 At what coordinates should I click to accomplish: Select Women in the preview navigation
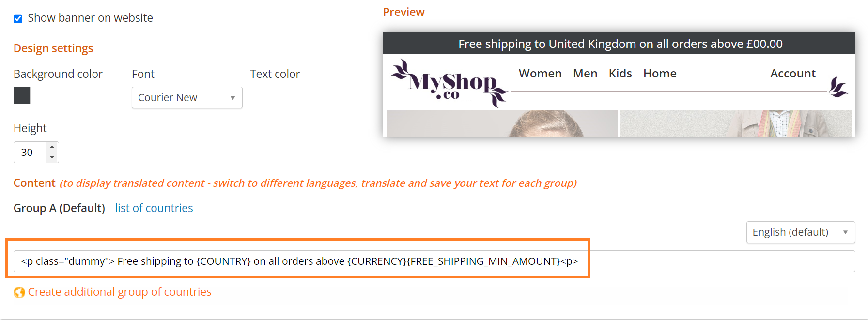(x=540, y=74)
